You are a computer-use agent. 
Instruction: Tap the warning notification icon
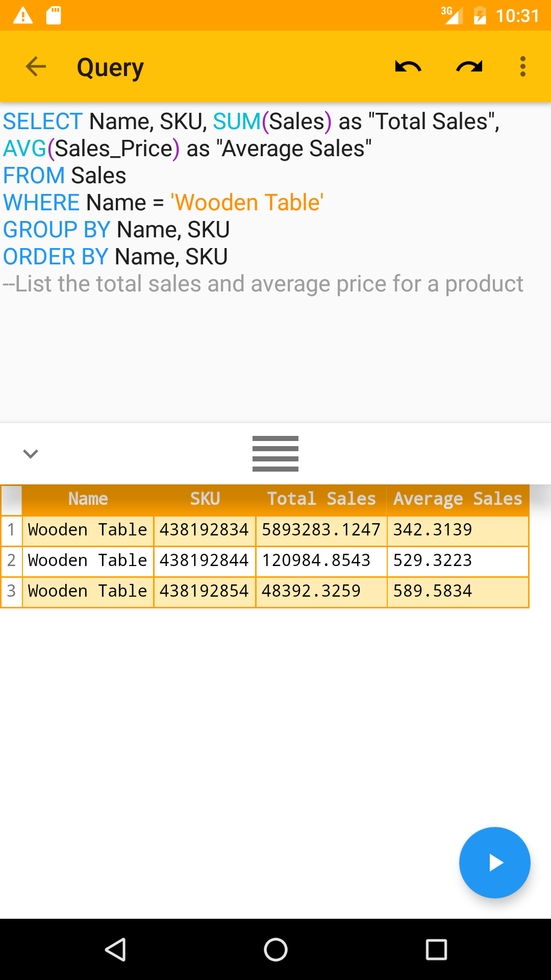coord(23,15)
